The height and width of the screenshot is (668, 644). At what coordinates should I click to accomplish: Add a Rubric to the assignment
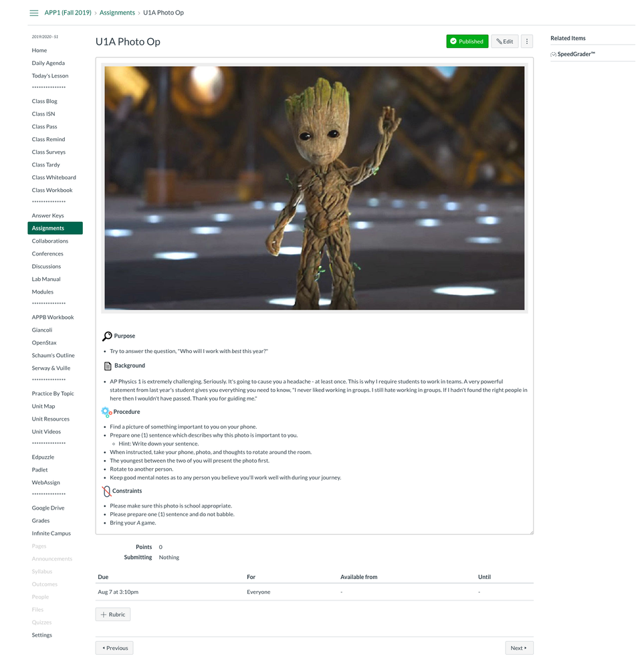(113, 615)
